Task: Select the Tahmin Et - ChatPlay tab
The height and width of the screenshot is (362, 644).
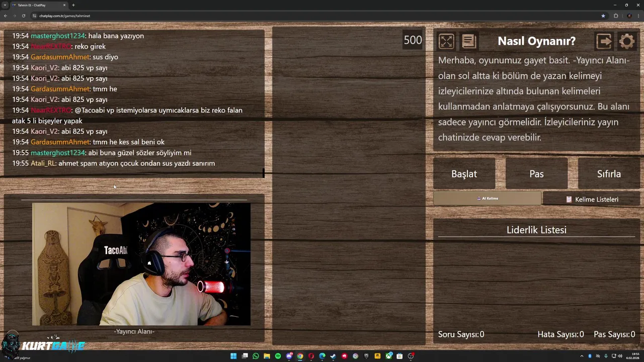Action: click(x=39, y=5)
